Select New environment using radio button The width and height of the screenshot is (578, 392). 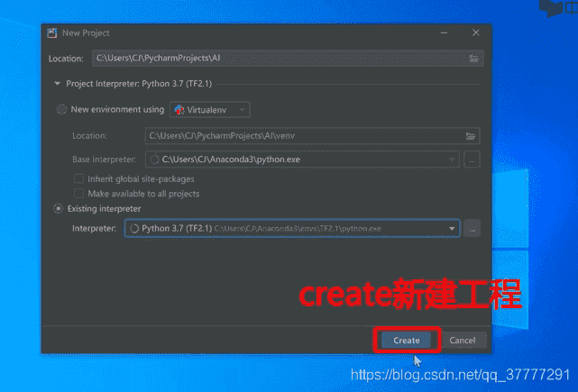coord(61,109)
